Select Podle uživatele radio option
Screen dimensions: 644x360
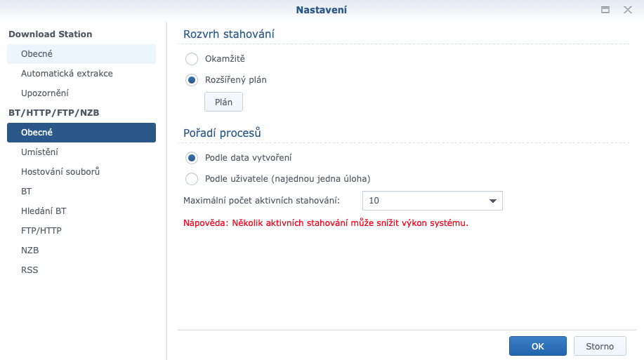click(192, 179)
